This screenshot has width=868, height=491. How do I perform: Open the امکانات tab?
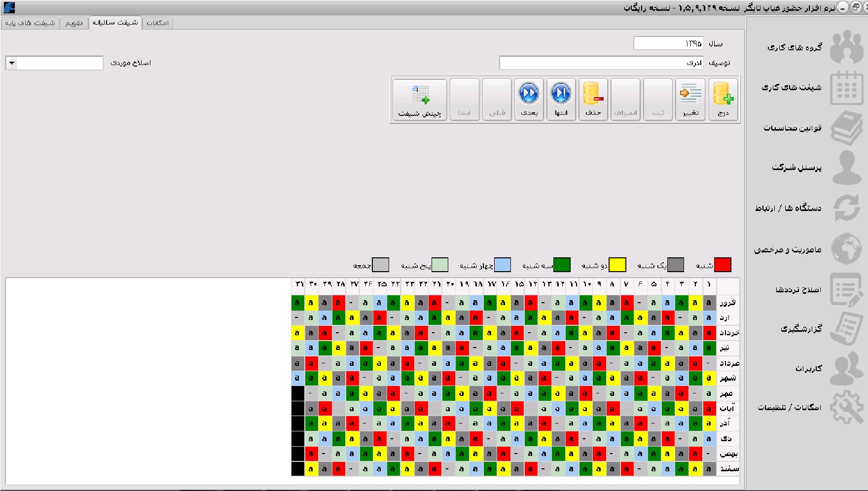pyautogui.click(x=158, y=23)
